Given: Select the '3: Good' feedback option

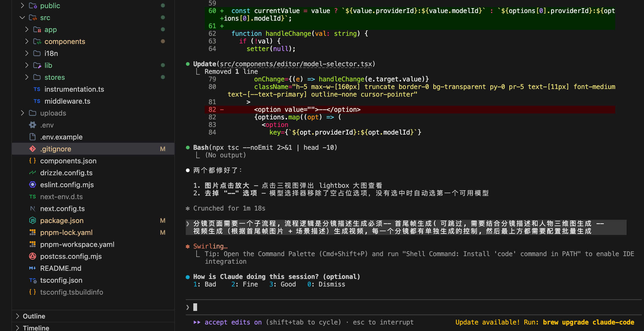Looking at the screenshot, I should tap(283, 284).
